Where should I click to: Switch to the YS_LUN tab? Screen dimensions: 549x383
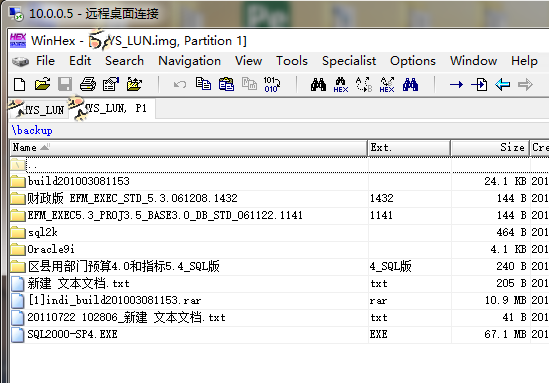coord(38,110)
